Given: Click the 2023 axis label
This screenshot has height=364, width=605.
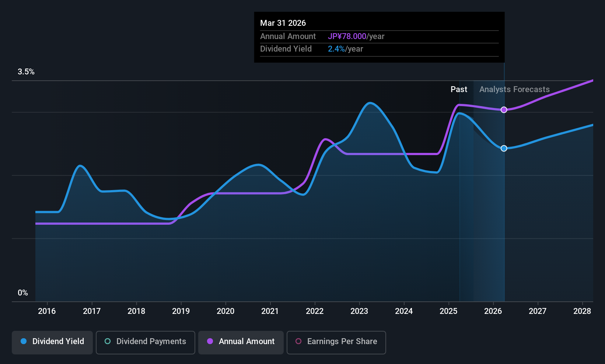Looking at the screenshot, I should (359, 311).
